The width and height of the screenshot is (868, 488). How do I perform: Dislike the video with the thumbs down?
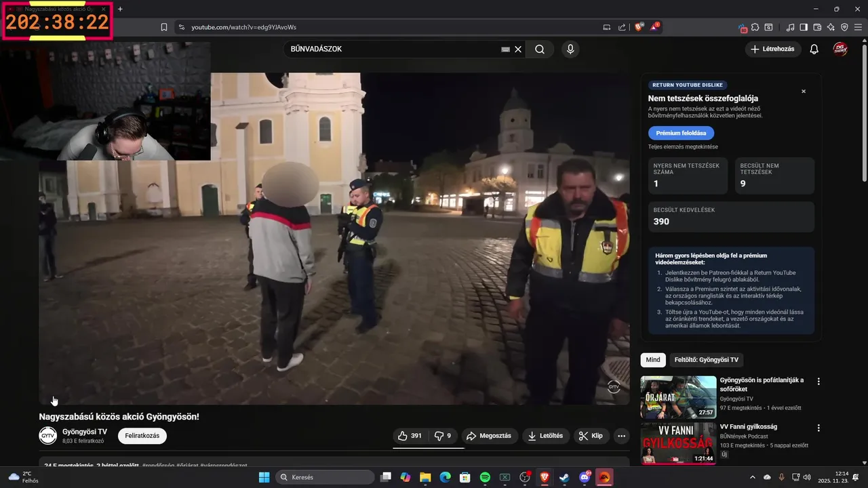(443, 436)
